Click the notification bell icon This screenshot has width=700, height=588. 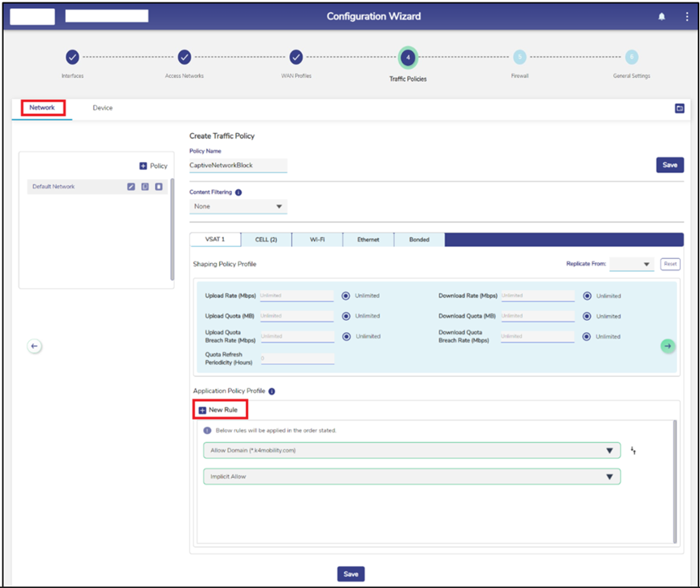click(661, 17)
